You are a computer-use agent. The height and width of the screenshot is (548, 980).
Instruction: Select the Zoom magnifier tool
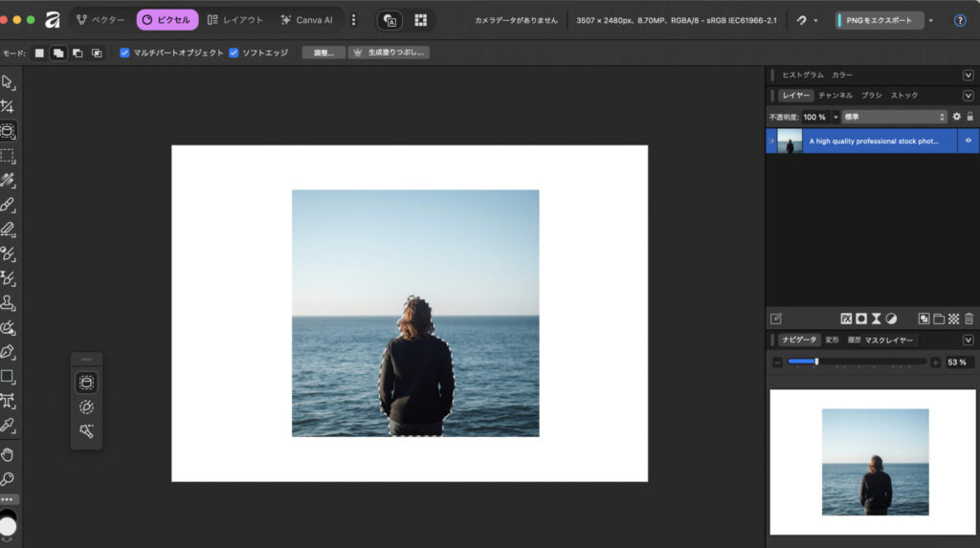[8, 478]
